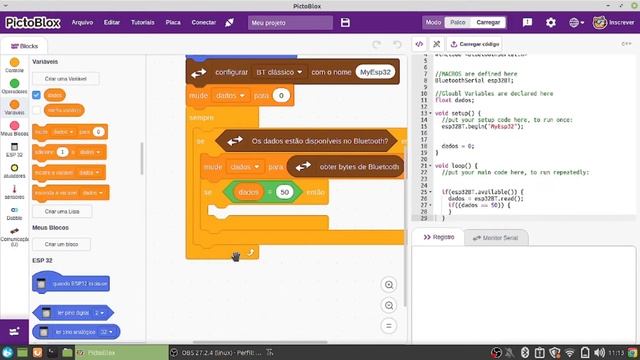Click the block palette vertical scrollbar
Screen dimensions: 640x360
click(142, 159)
